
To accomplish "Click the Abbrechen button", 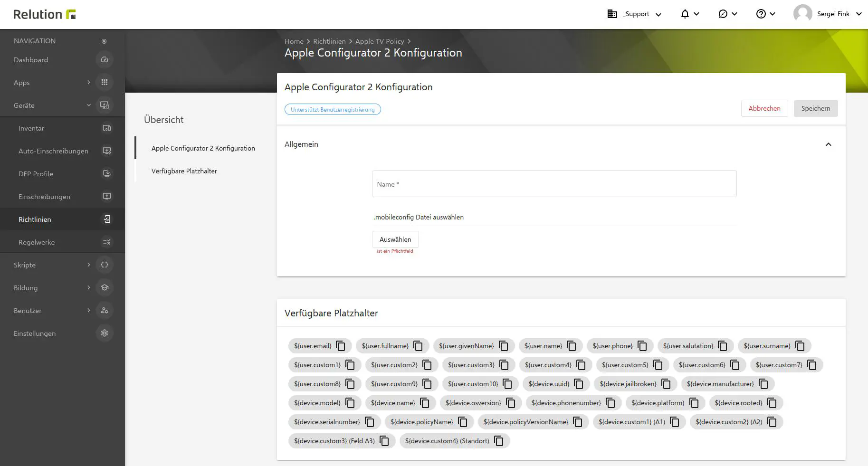I will click(x=764, y=108).
